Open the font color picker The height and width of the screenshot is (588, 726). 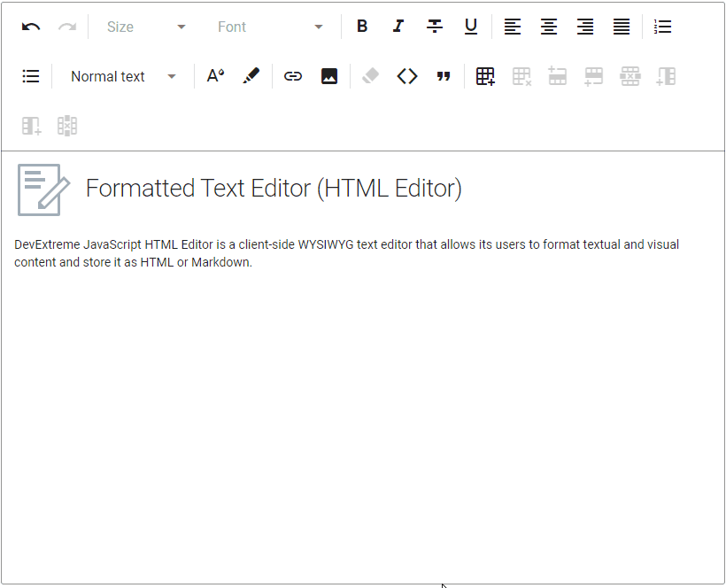[215, 76]
